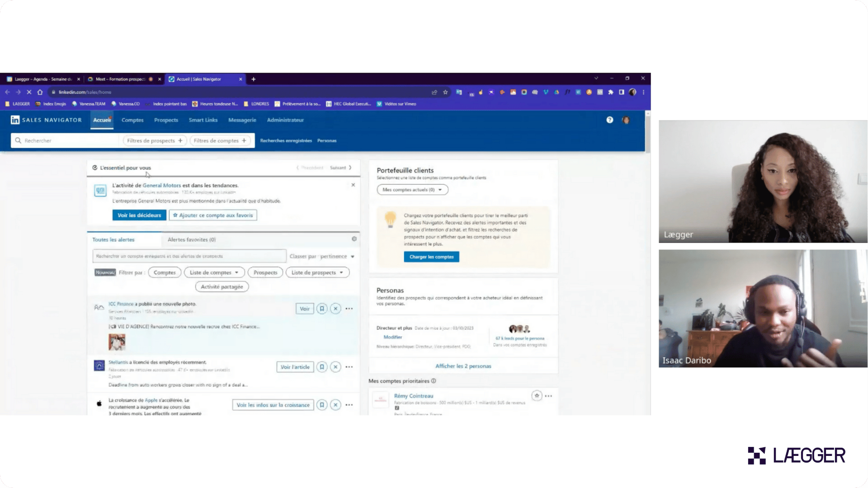The height and width of the screenshot is (488, 868).
Task: Expand the Liste de comptes filter
Action: 214,272
